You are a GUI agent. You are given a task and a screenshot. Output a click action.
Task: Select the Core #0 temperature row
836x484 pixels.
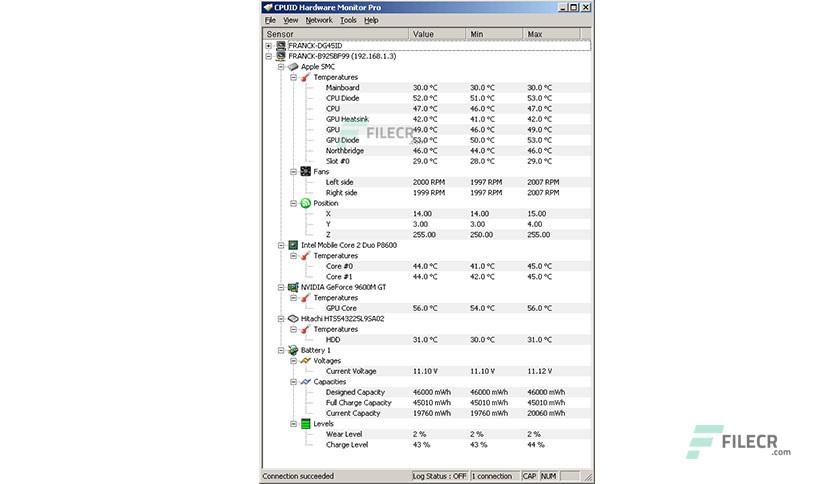pyautogui.click(x=427, y=266)
